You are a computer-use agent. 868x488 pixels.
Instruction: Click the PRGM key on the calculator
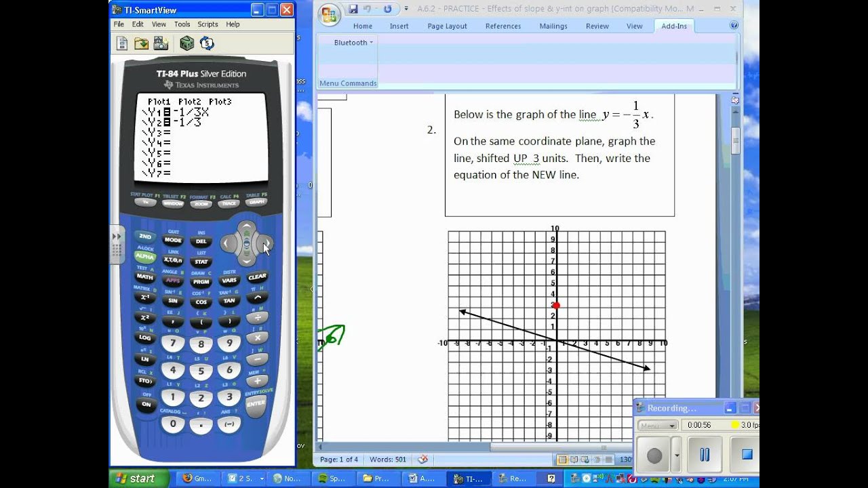(x=201, y=282)
